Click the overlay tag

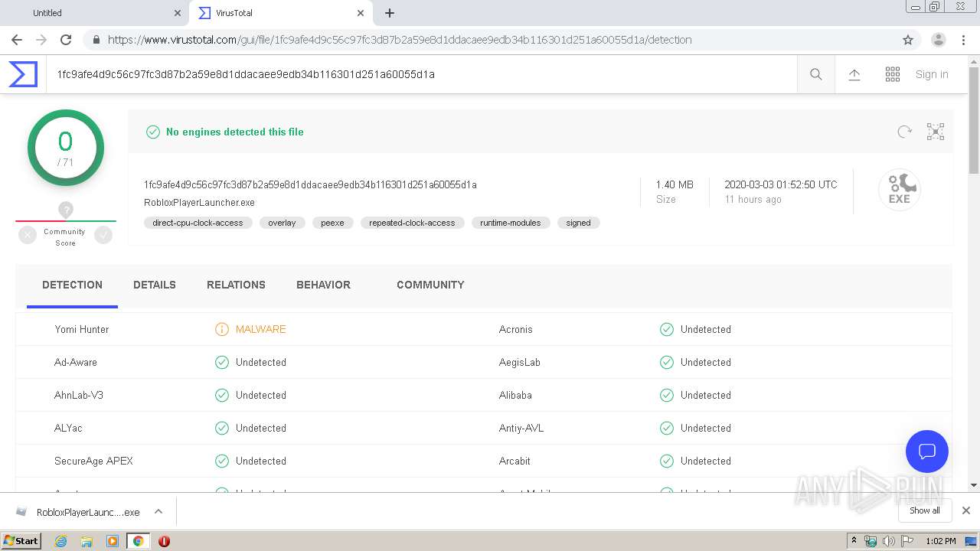pos(282,223)
